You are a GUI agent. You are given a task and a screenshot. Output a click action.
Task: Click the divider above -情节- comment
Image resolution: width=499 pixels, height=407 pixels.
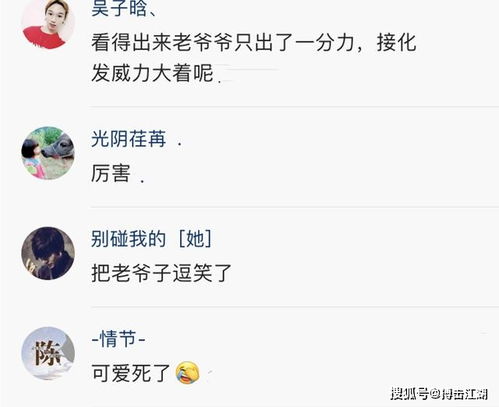coord(294,307)
